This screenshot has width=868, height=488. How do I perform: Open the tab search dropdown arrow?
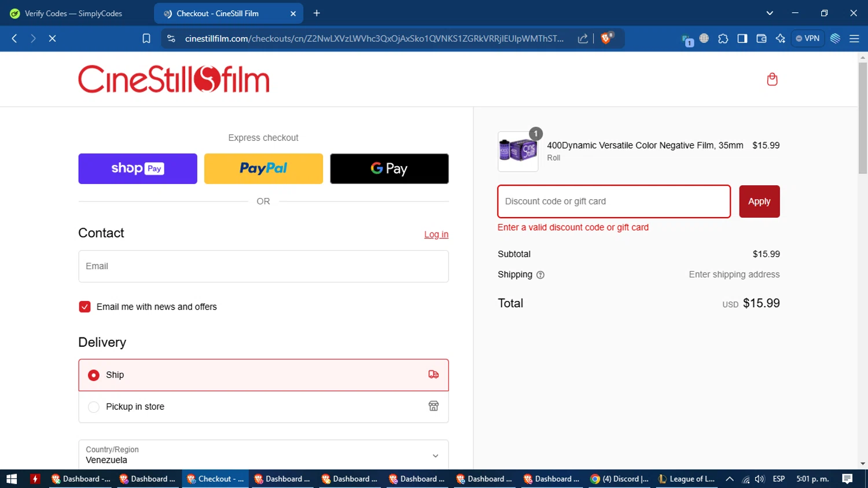769,13
